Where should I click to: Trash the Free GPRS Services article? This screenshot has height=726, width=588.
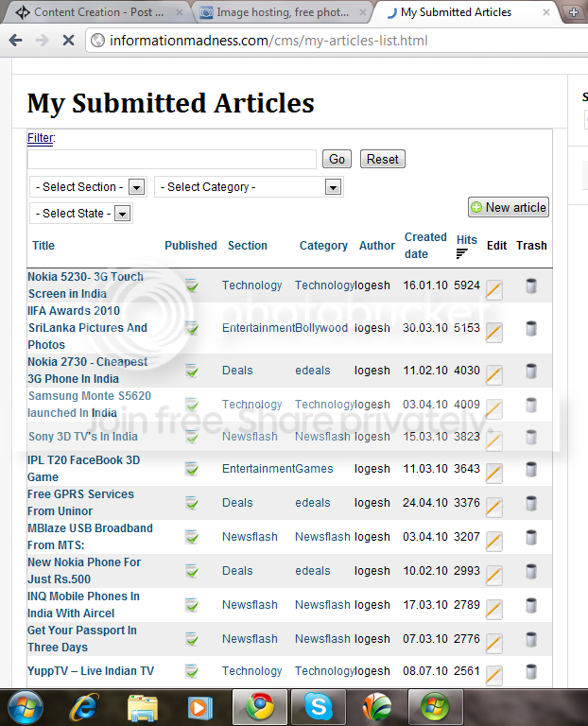(531, 503)
